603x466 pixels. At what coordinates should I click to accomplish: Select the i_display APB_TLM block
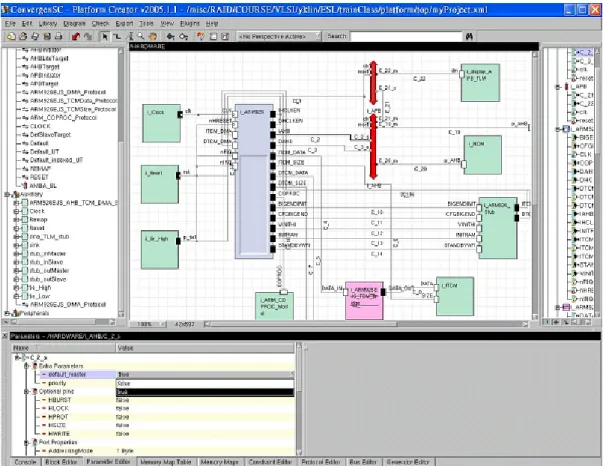(481, 83)
